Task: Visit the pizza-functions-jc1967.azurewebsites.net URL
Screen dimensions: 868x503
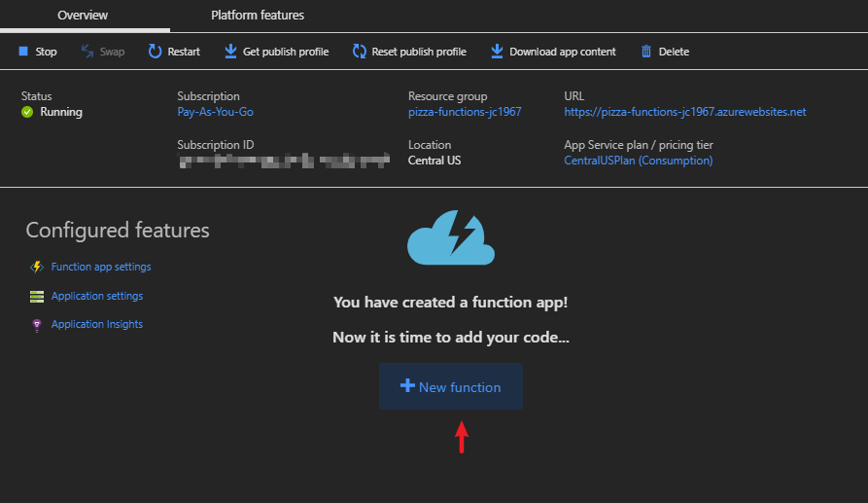Action: (684, 112)
